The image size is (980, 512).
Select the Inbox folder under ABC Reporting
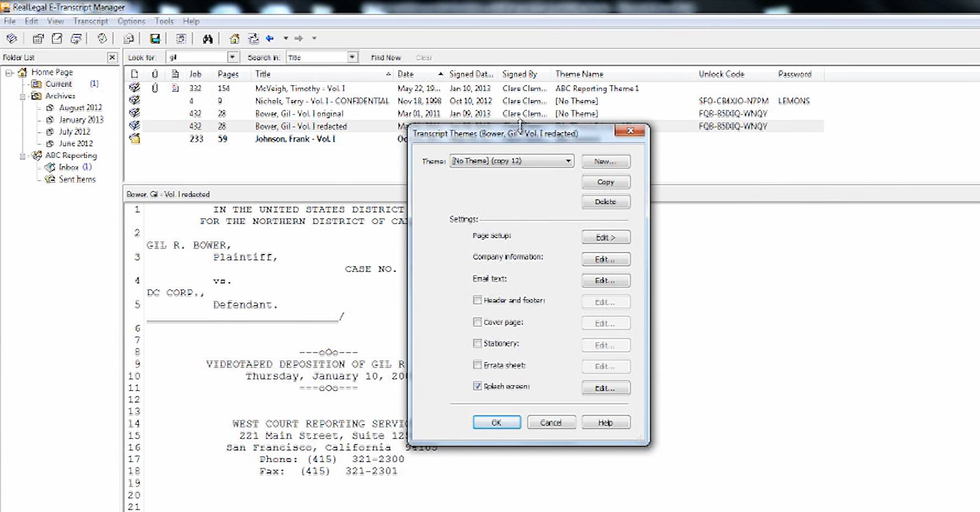68,167
